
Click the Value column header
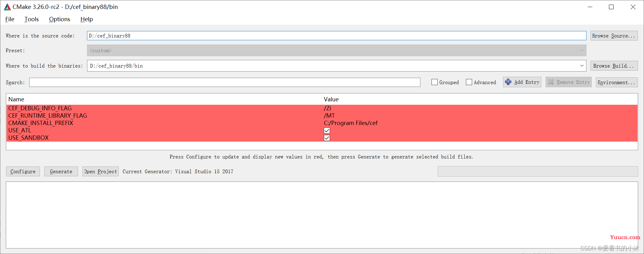(479, 99)
